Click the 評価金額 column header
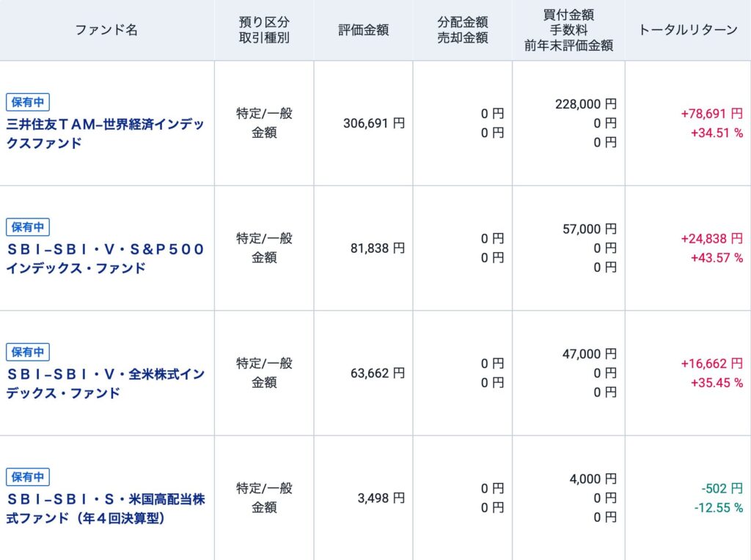The width and height of the screenshot is (751, 560). (363, 30)
